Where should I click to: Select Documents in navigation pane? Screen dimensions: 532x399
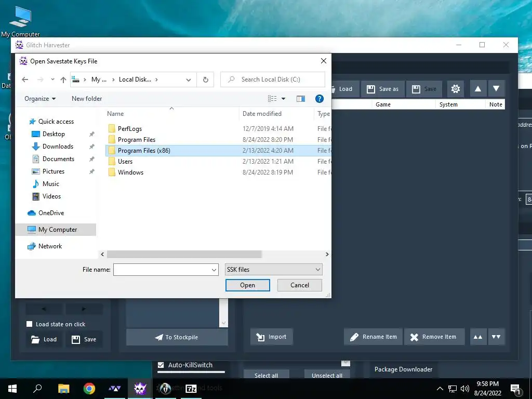[53, 159]
